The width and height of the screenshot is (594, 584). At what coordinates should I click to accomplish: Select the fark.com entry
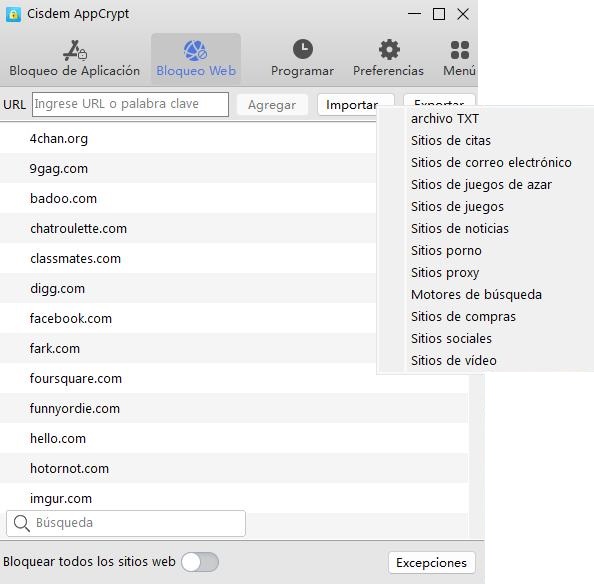(188, 348)
